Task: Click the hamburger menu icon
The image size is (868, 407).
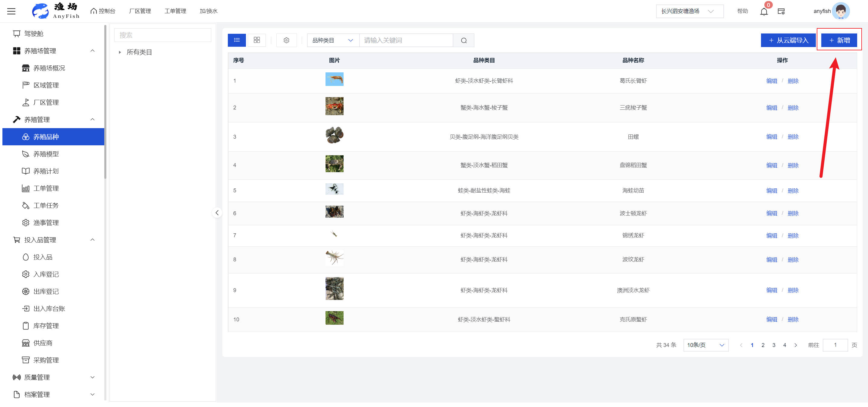Action: (11, 11)
